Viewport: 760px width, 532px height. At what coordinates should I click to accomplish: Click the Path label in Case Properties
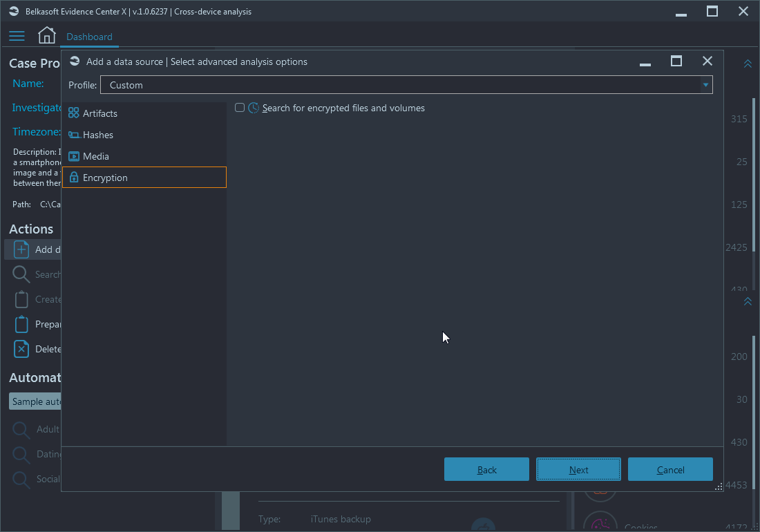(x=22, y=205)
